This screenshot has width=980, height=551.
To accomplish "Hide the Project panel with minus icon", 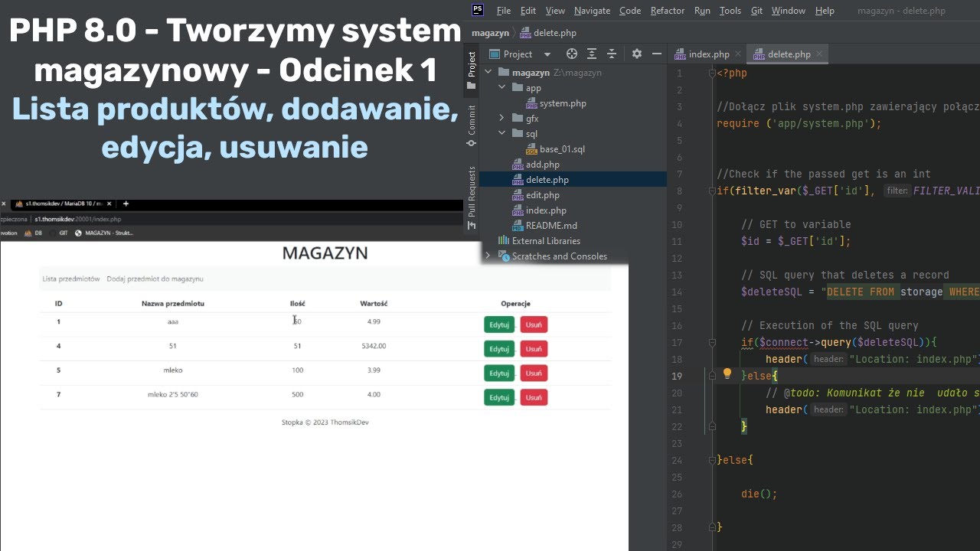I will (x=656, y=54).
